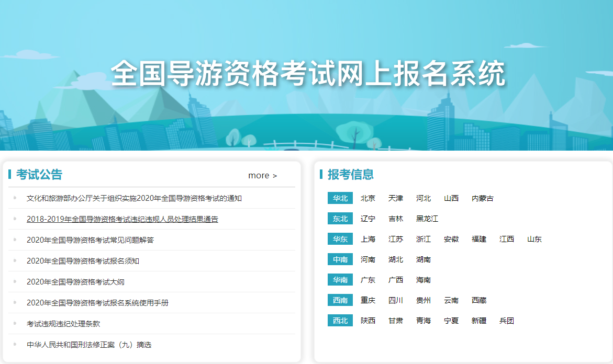This screenshot has height=364, width=613.
Task: Select the 东北 region tag
Action: (340, 218)
